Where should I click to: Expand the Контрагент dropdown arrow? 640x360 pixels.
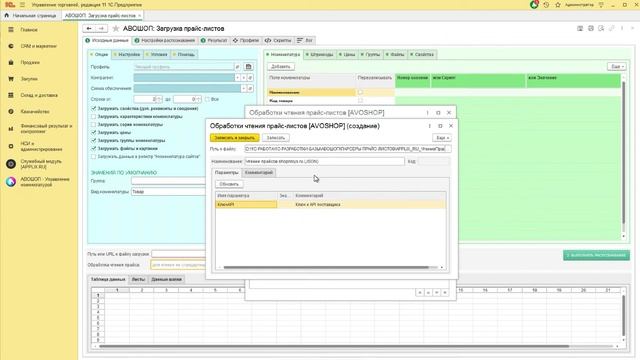tap(238, 78)
